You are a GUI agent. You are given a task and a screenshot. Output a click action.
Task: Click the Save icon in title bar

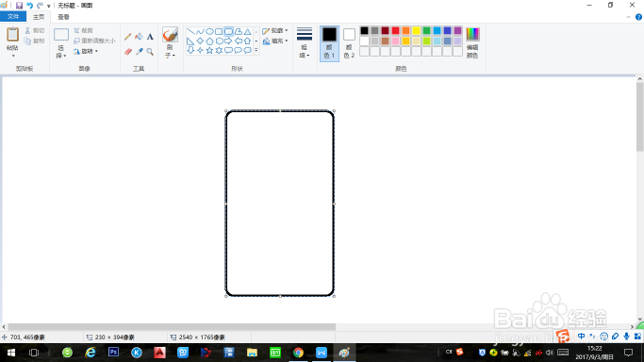(x=19, y=6)
